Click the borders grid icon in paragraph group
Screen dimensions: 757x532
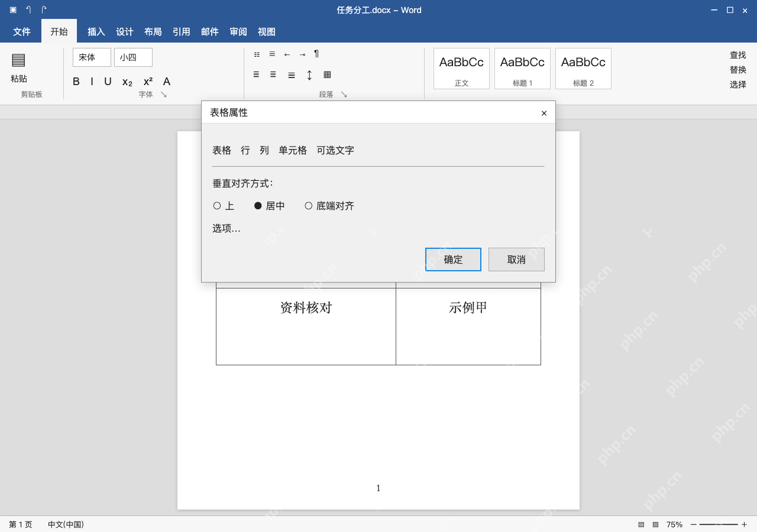327,74
